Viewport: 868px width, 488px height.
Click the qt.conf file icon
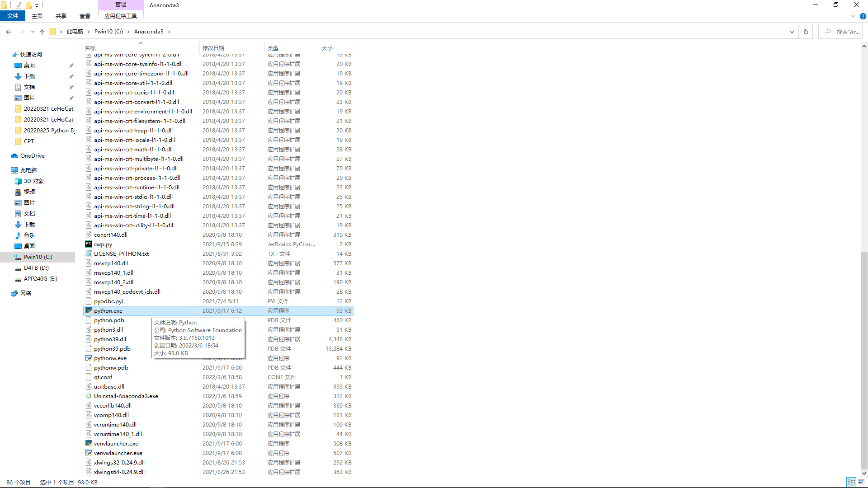tap(89, 377)
